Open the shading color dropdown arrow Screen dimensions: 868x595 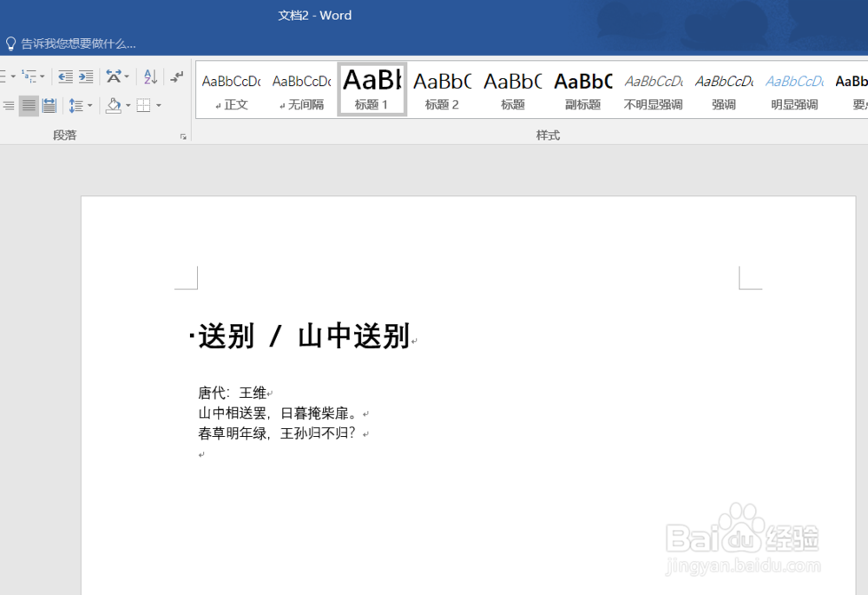tap(128, 105)
